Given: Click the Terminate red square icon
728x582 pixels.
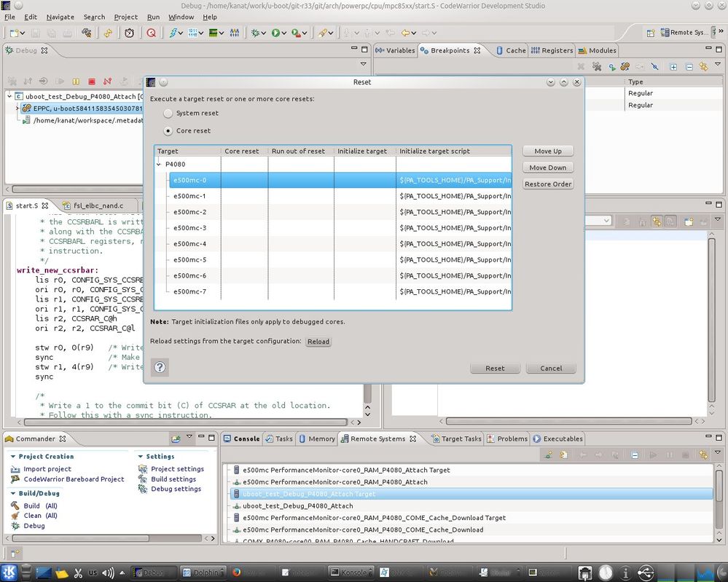Looking at the screenshot, I should point(92,81).
